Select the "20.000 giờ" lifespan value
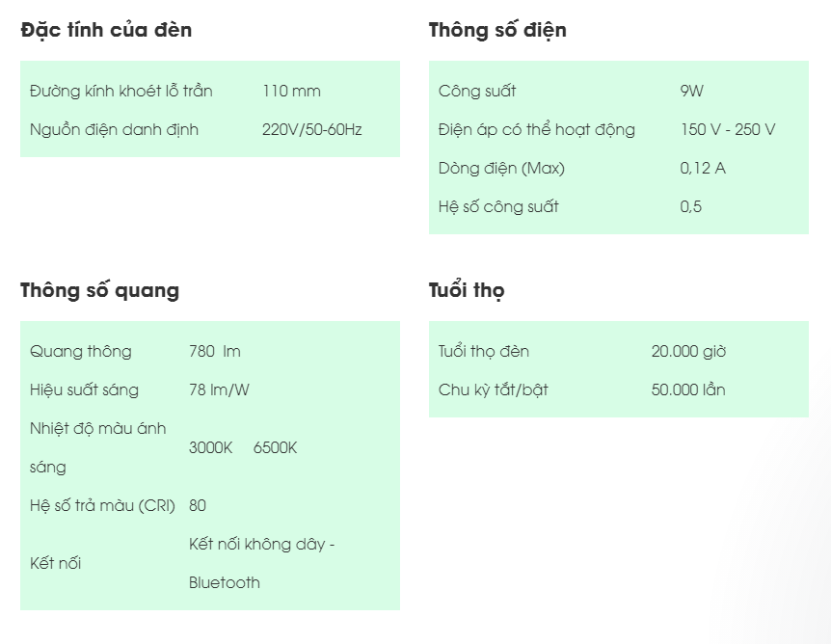The height and width of the screenshot is (644, 831). click(688, 351)
